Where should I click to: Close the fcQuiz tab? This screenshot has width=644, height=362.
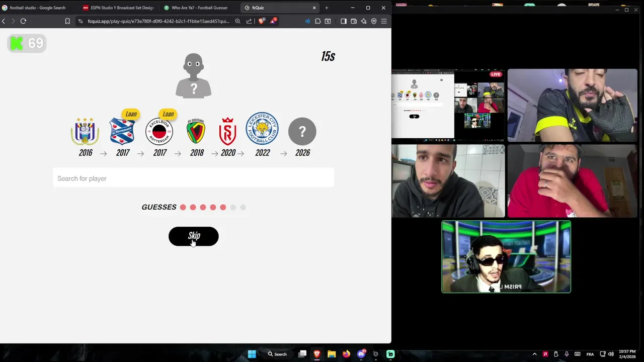(x=314, y=8)
